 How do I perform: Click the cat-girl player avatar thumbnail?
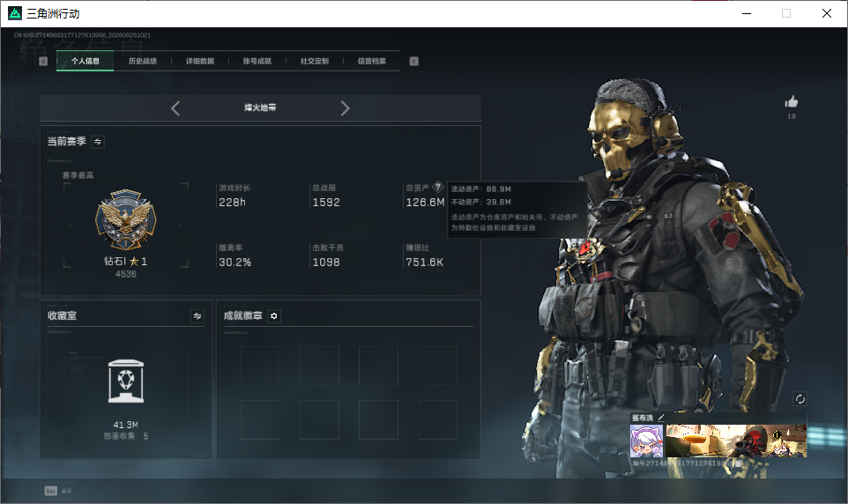pyautogui.click(x=646, y=441)
